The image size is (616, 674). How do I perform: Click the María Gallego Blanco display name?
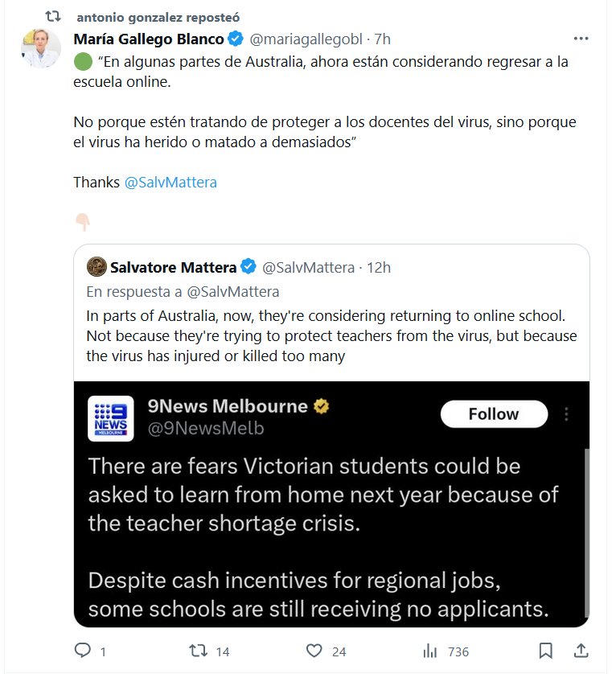[x=149, y=39]
